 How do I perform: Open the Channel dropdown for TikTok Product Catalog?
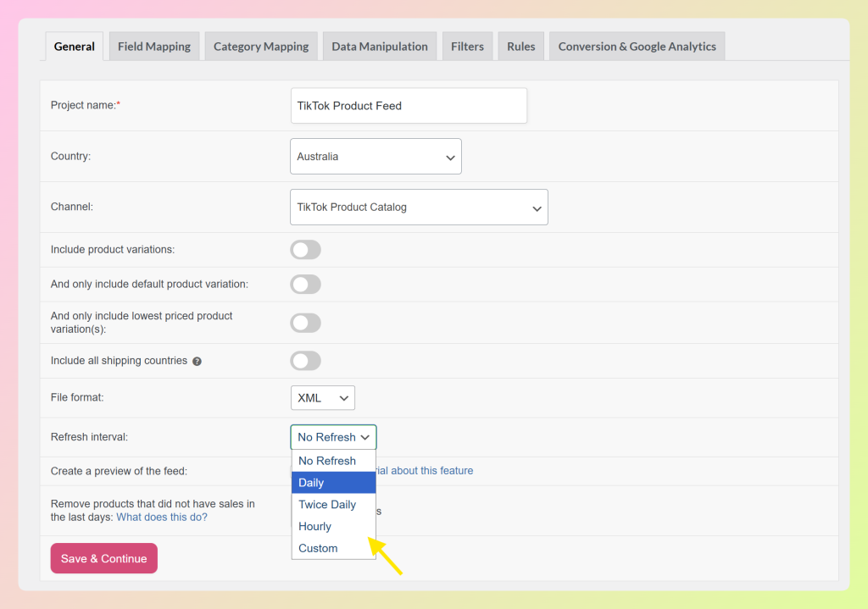(419, 207)
